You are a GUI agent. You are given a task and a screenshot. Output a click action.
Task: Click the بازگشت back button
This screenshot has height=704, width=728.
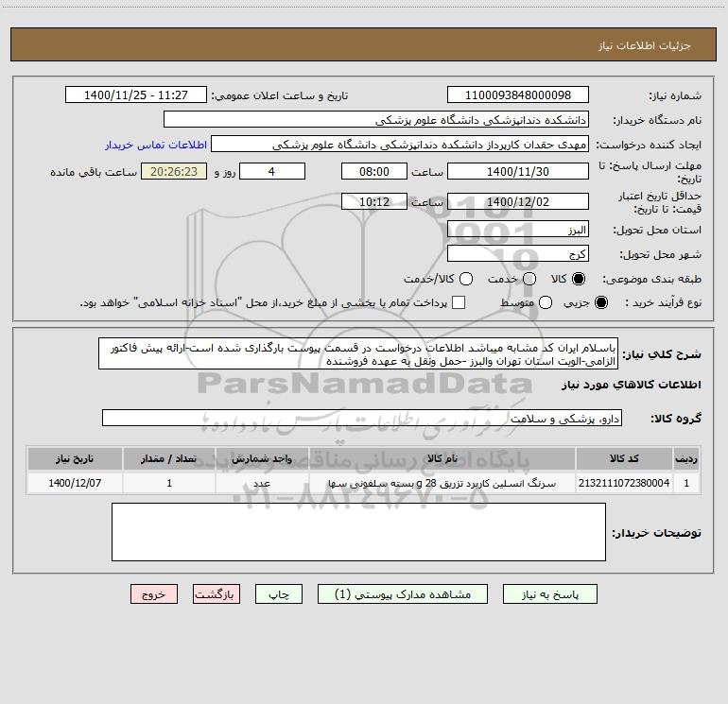click(x=217, y=594)
